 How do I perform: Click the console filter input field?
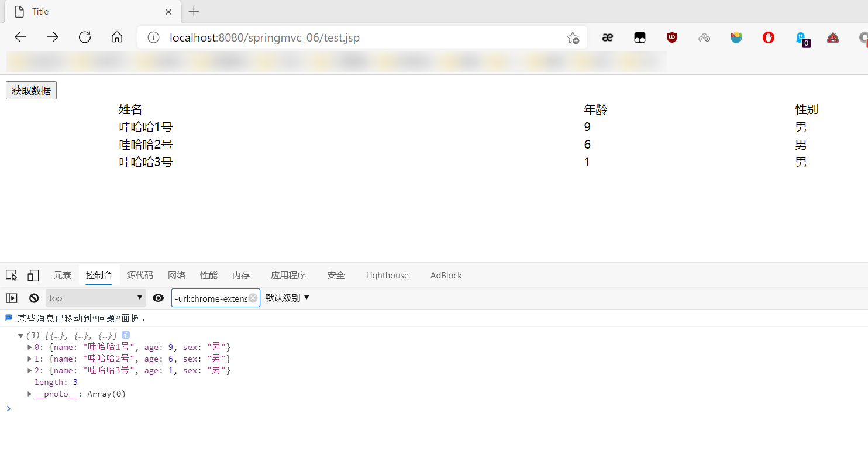pyautogui.click(x=211, y=298)
